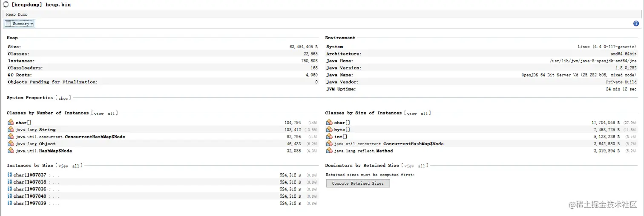644x216 pixels.
Task: Open int[] class link
Action: [341, 137]
